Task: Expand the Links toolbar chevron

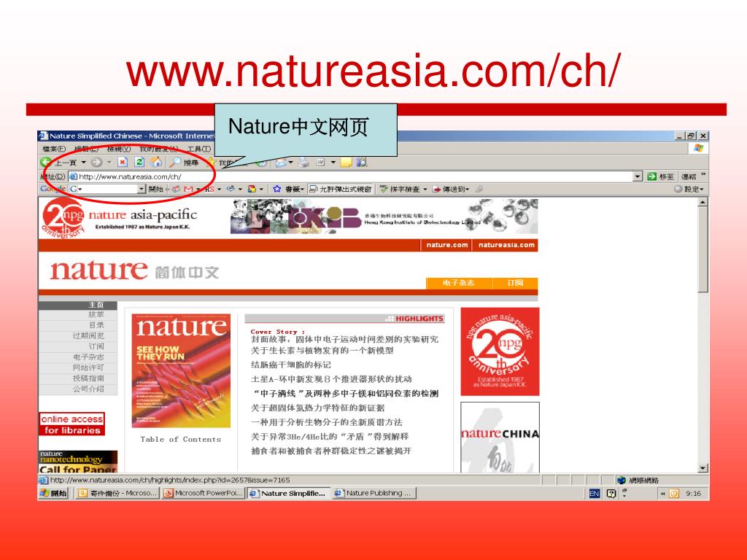Action: tap(704, 175)
